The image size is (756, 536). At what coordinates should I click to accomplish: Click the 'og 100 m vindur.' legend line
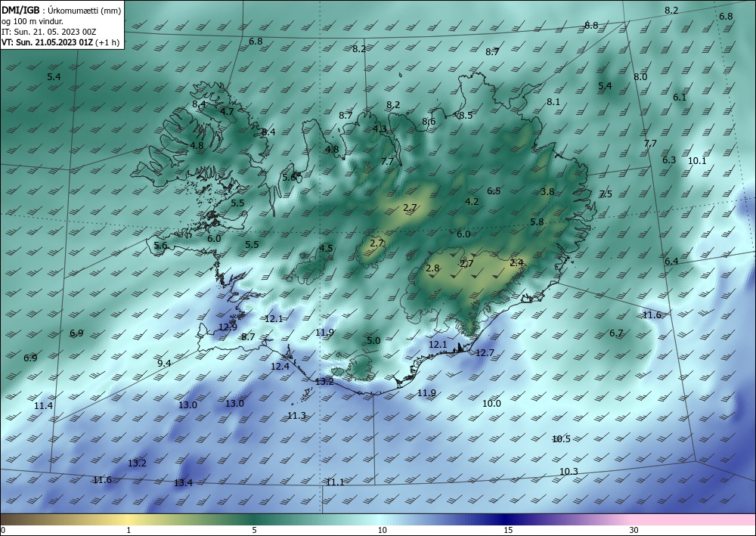point(33,20)
